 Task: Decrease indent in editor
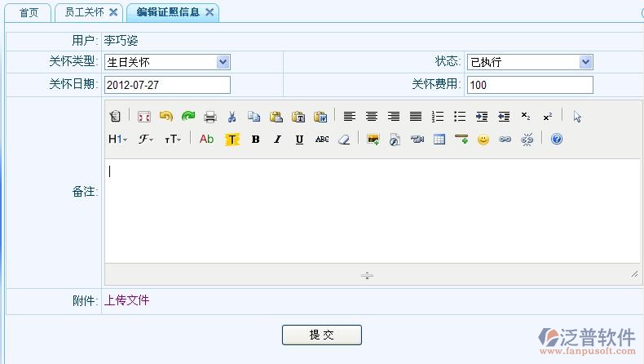[x=504, y=117]
